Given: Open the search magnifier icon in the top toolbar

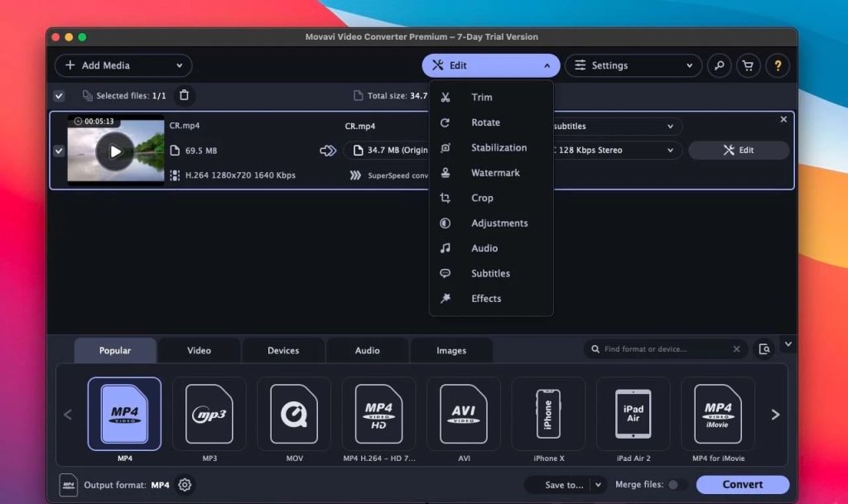Looking at the screenshot, I should (720, 65).
